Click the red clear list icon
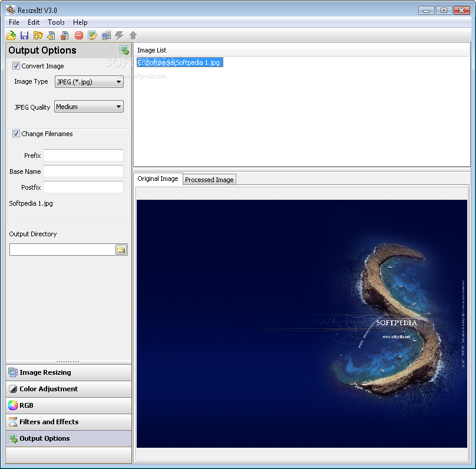 point(78,35)
